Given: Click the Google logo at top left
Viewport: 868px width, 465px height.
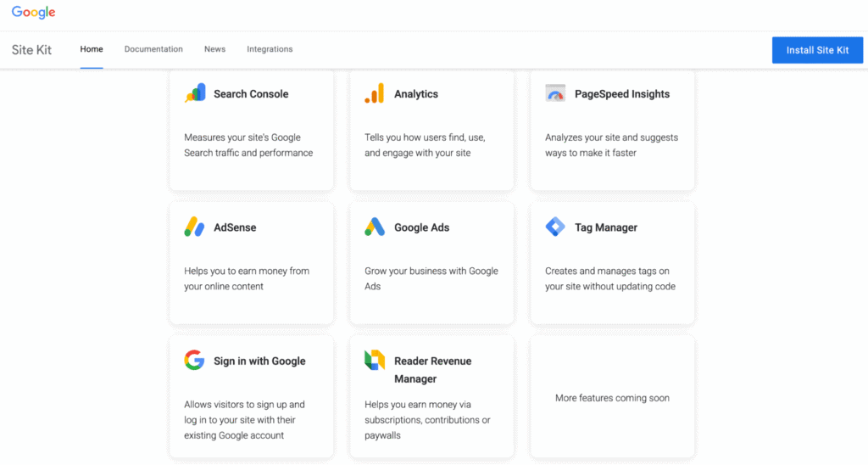Looking at the screenshot, I should (33, 13).
